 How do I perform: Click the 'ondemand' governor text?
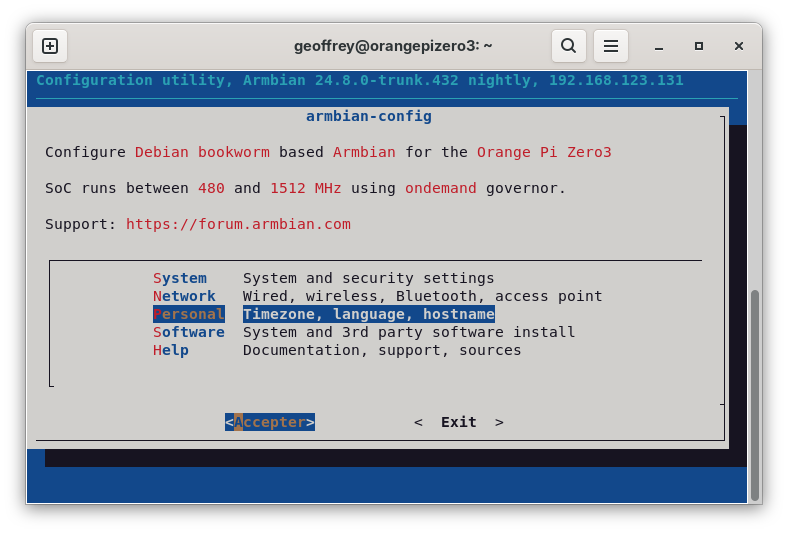(441, 188)
